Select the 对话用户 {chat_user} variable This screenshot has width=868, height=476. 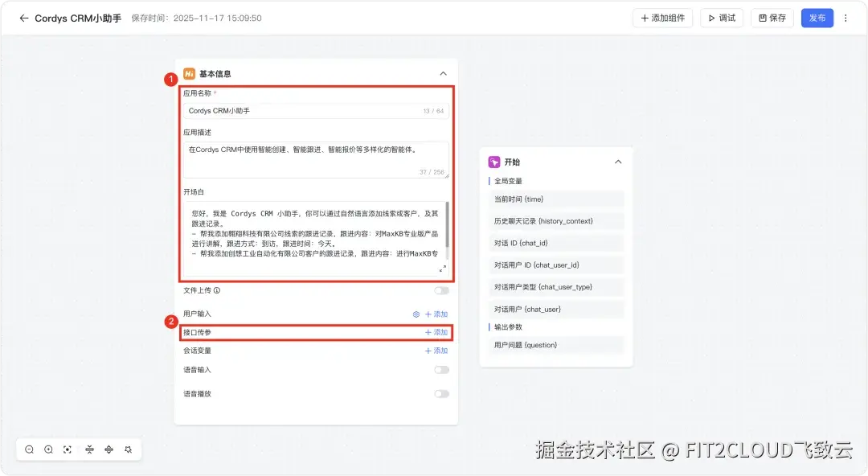(x=556, y=310)
